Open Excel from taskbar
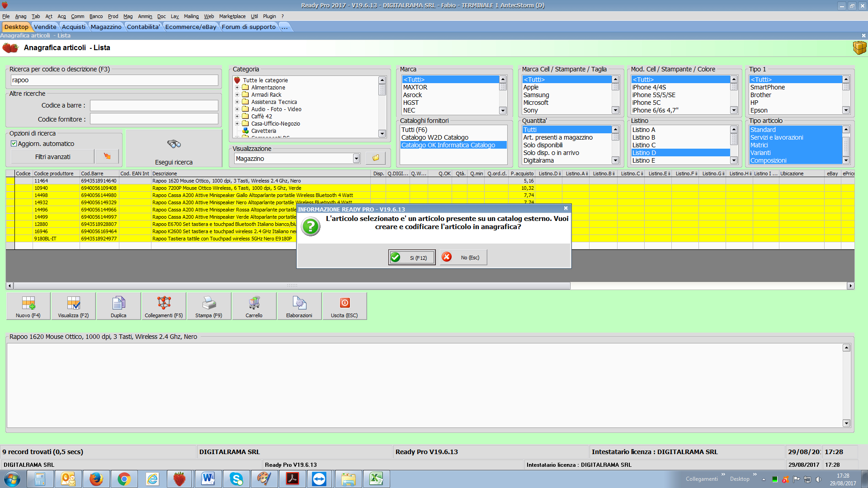The image size is (868, 488). coord(376,479)
